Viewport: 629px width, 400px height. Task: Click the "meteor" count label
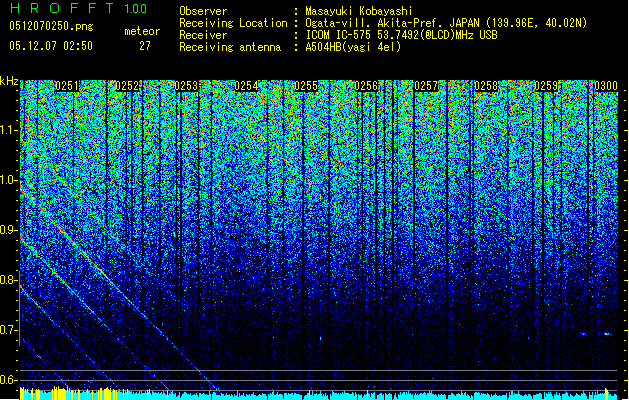[142, 31]
